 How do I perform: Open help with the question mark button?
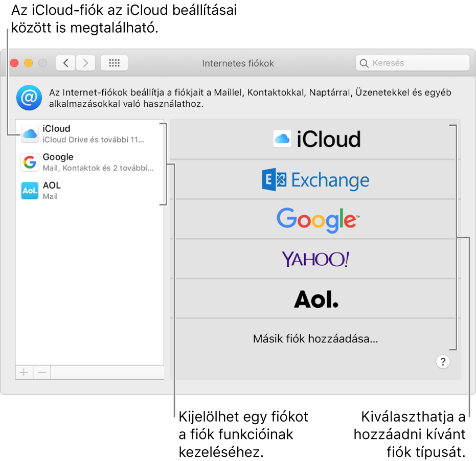[x=443, y=362]
